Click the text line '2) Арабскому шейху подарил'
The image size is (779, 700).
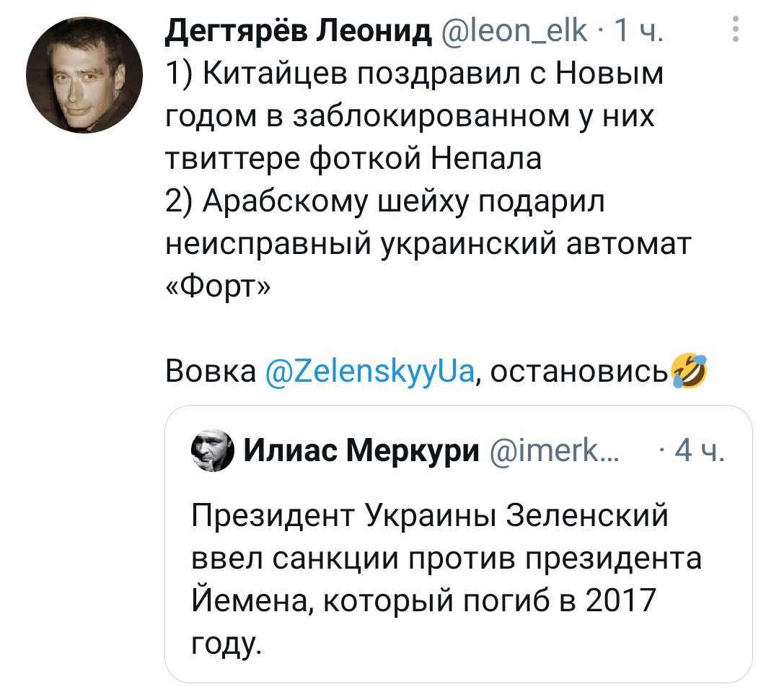point(386,202)
